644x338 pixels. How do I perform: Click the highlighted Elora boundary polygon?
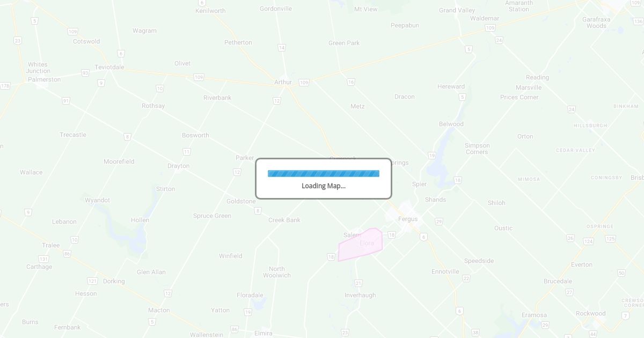[x=361, y=245]
